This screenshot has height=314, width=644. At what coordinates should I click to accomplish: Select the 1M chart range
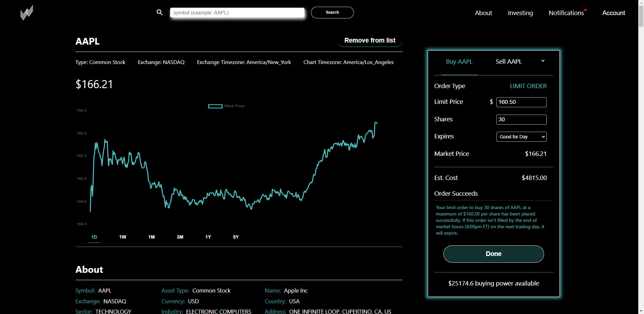click(x=152, y=237)
